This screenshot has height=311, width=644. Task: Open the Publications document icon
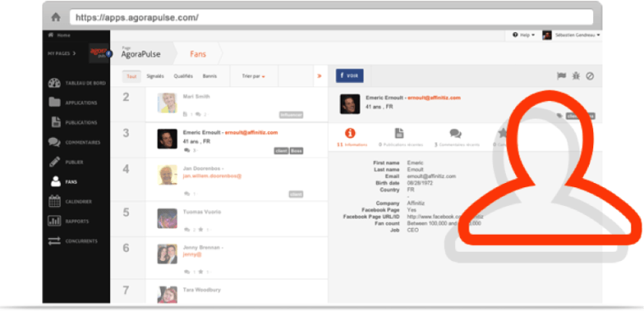[56, 122]
